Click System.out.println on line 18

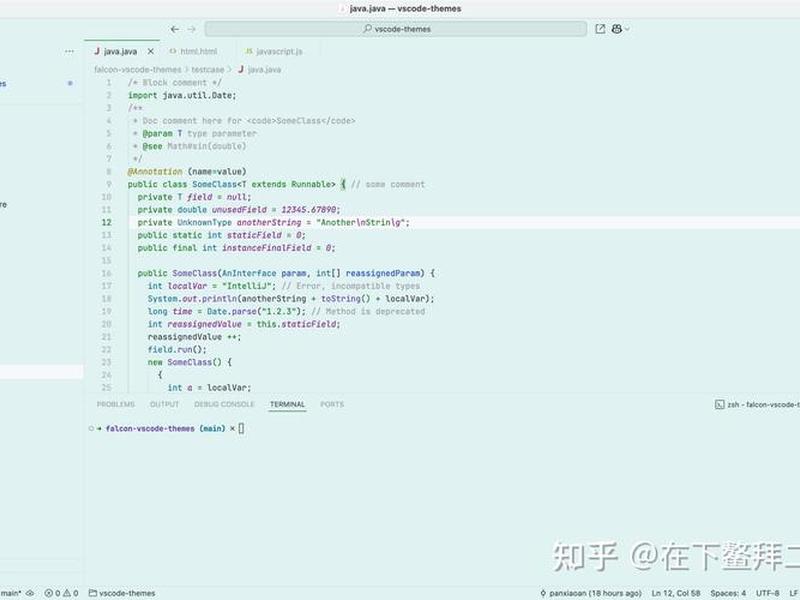(x=192, y=299)
